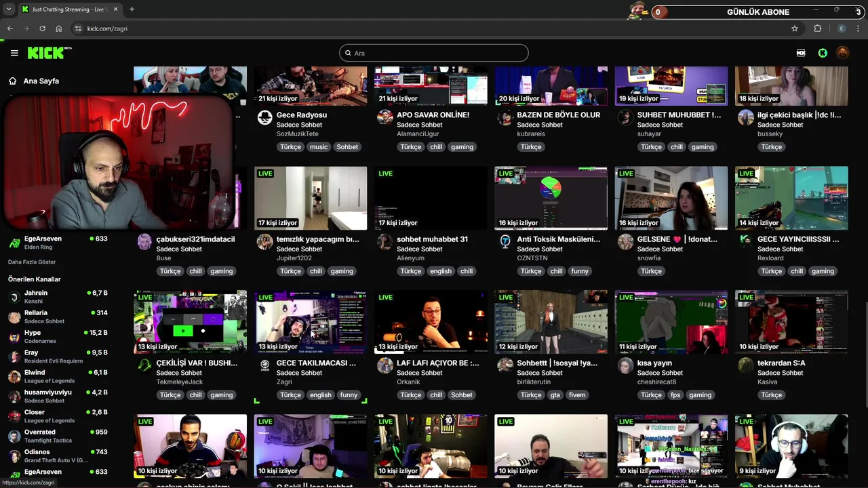
Task: Open Anti Toksik Maskülen stream thumbnail
Action: [x=551, y=198]
